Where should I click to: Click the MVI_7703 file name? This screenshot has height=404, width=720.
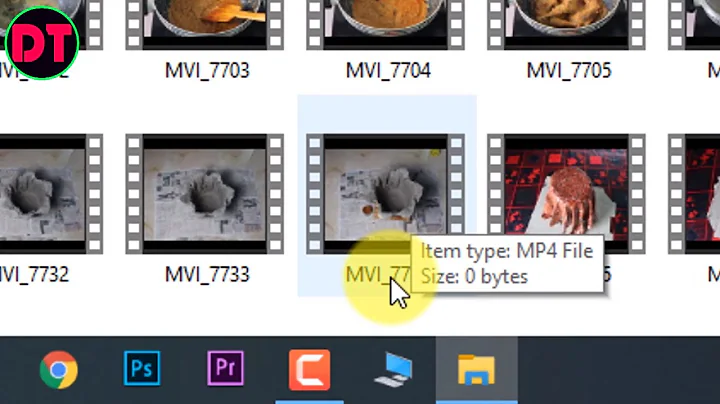(207, 71)
